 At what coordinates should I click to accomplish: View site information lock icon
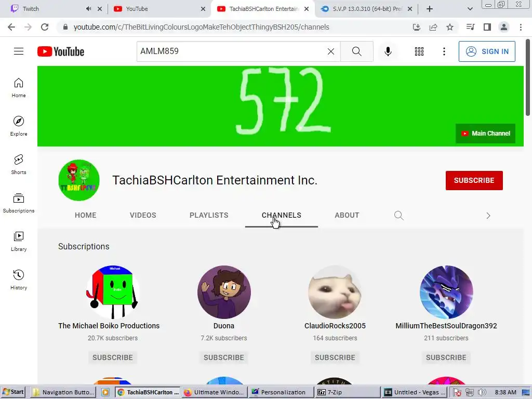pyautogui.click(x=65, y=27)
